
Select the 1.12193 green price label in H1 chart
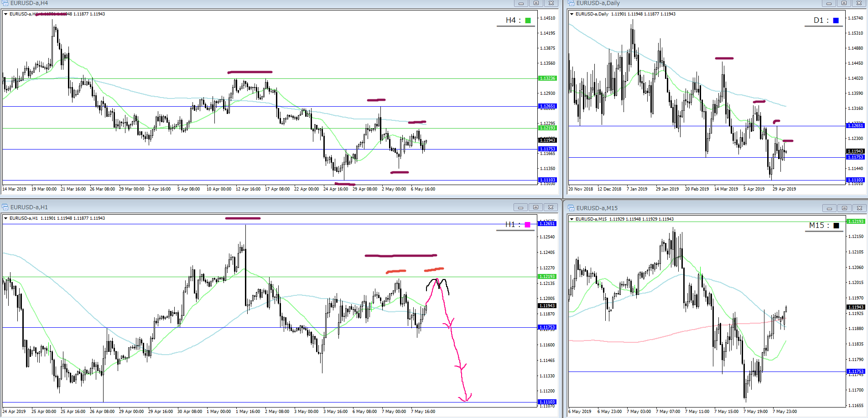coord(547,277)
